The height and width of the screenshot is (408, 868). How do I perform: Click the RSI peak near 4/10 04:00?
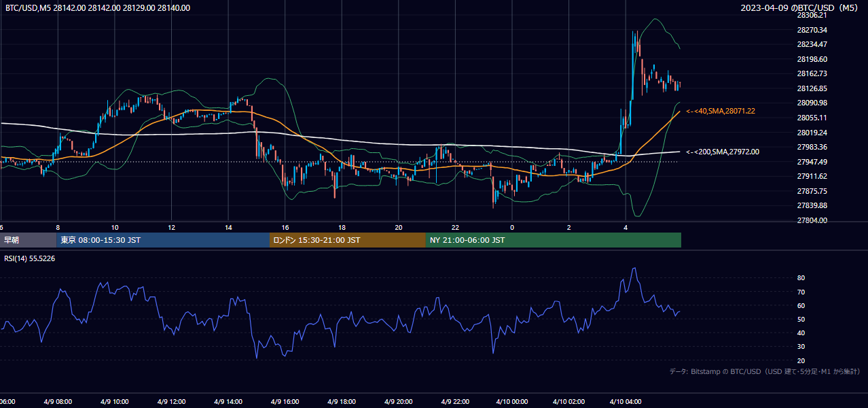click(634, 269)
